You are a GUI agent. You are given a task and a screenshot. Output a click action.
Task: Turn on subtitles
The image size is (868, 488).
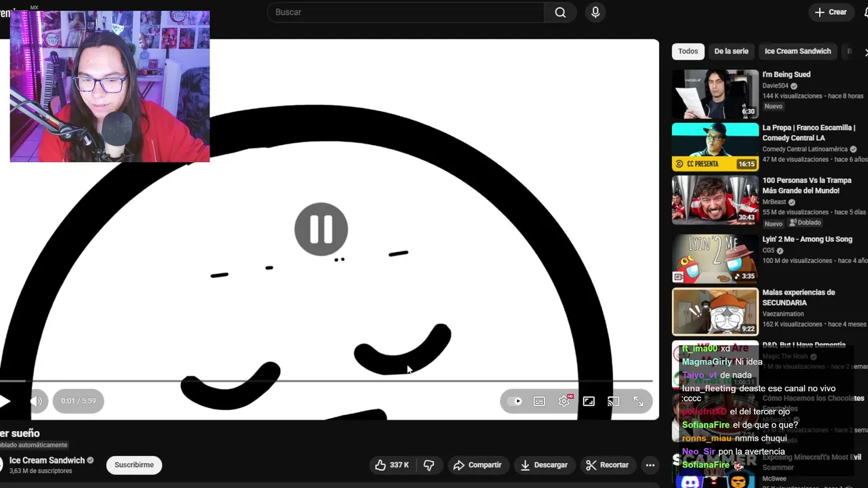click(x=539, y=401)
